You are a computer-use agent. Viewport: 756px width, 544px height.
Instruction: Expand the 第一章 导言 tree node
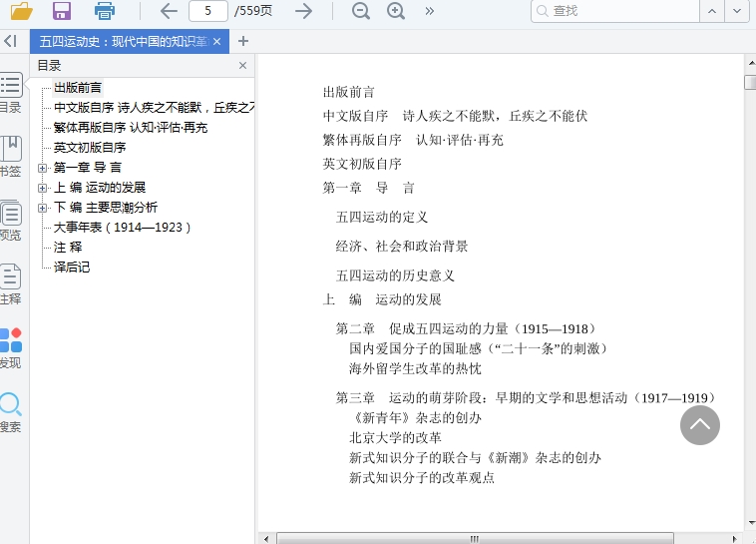tap(43, 168)
